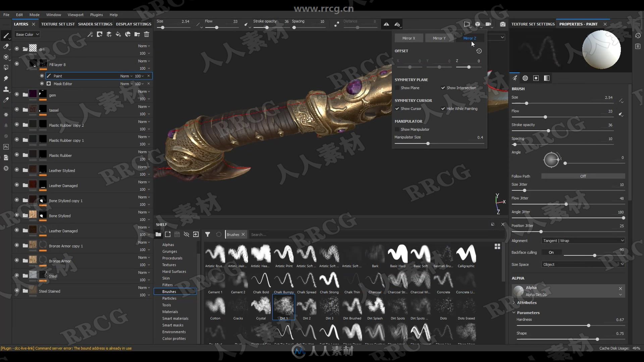644x362 pixels.
Task: Click the Show Manipulator button
Action: pos(397,129)
